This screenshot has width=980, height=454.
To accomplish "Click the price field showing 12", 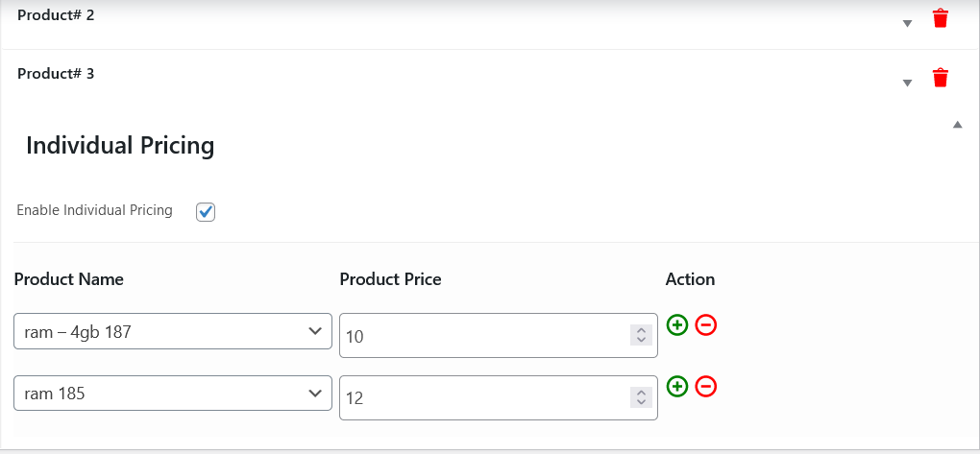I will tap(480, 397).
